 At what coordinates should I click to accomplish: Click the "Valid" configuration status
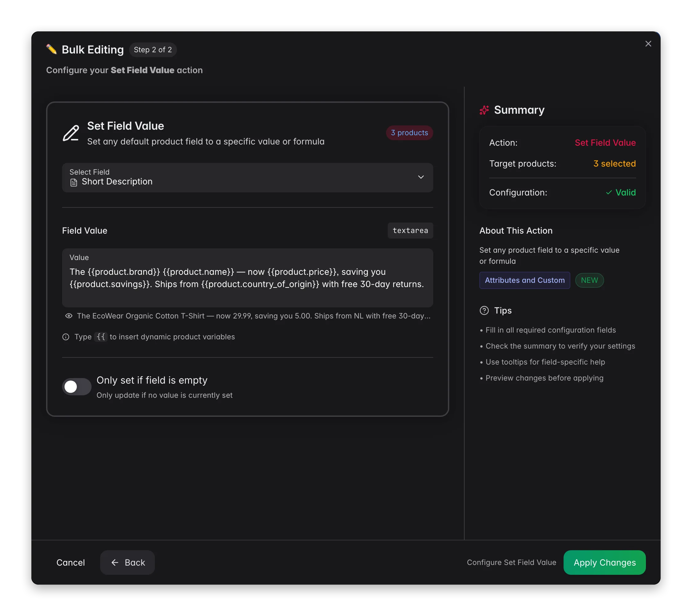[x=625, y=192]
